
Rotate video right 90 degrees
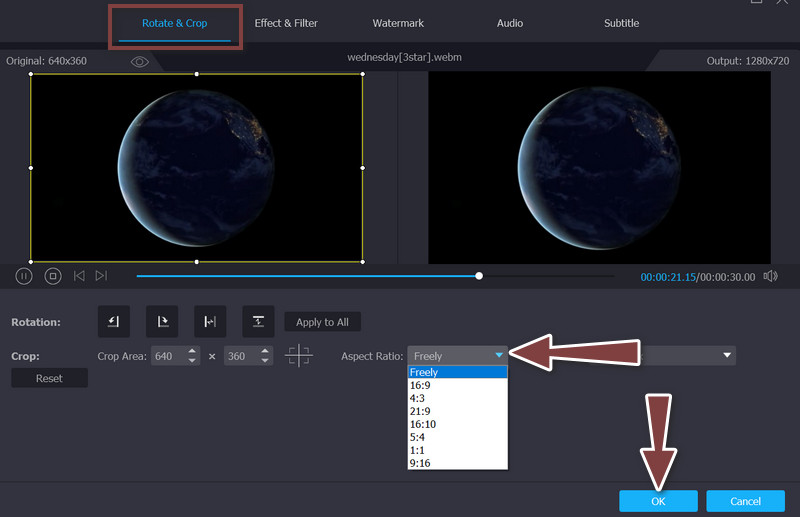pyautogui.click(x=161, y=322)
